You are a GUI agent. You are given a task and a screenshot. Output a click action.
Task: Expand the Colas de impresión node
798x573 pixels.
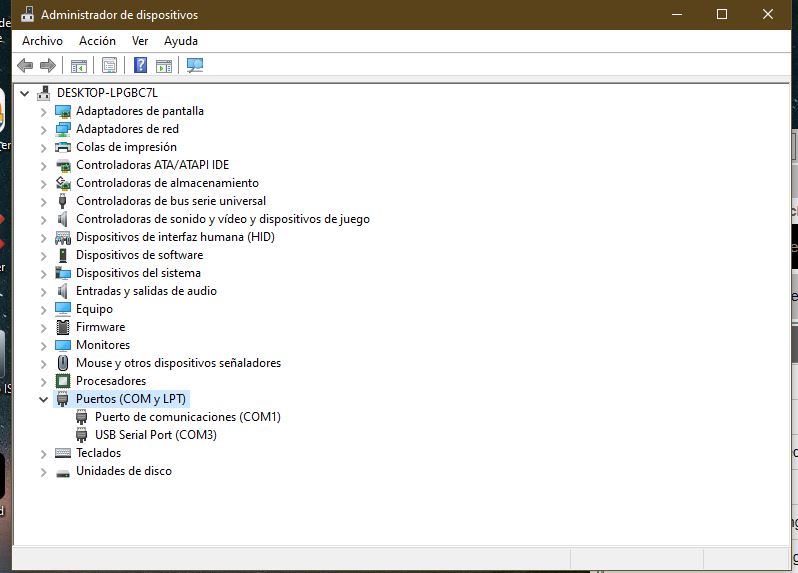(x=43, y=148)
